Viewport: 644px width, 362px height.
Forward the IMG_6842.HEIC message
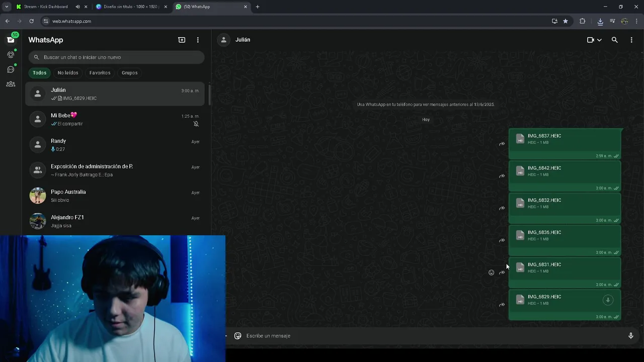coord(502,176)
